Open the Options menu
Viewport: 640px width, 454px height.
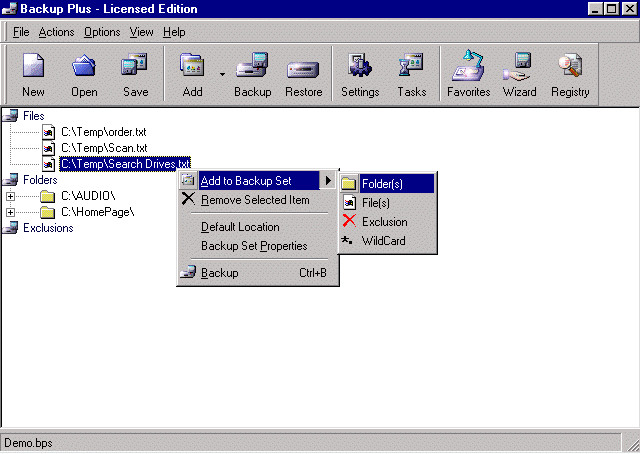[x=102, y=32]
